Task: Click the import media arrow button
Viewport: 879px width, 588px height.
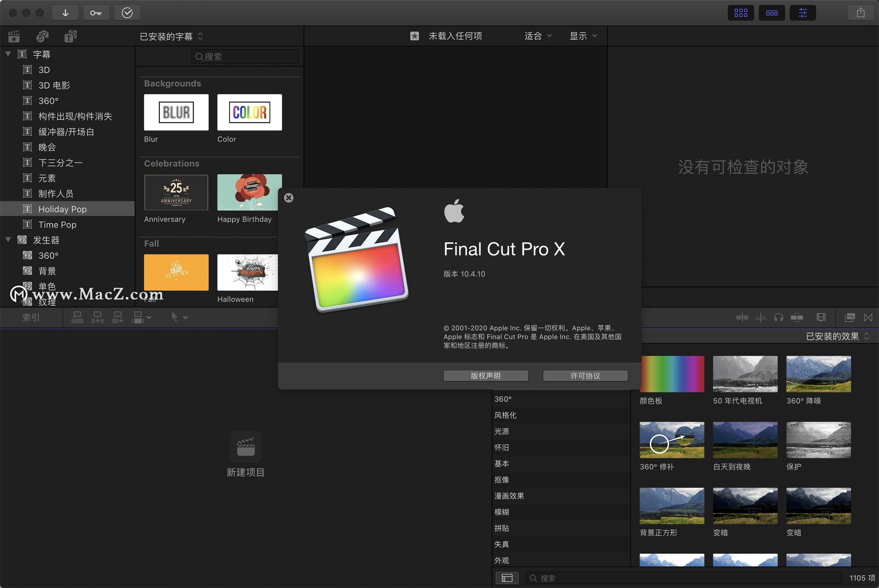Action: click(65, 13)
